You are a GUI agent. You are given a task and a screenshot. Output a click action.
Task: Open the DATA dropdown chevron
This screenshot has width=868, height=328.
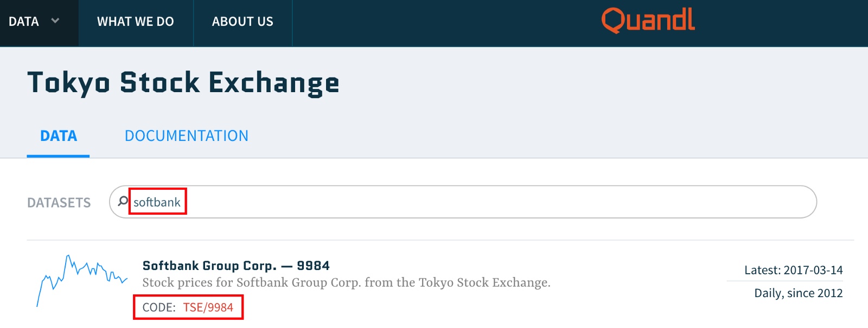[54, 22]
